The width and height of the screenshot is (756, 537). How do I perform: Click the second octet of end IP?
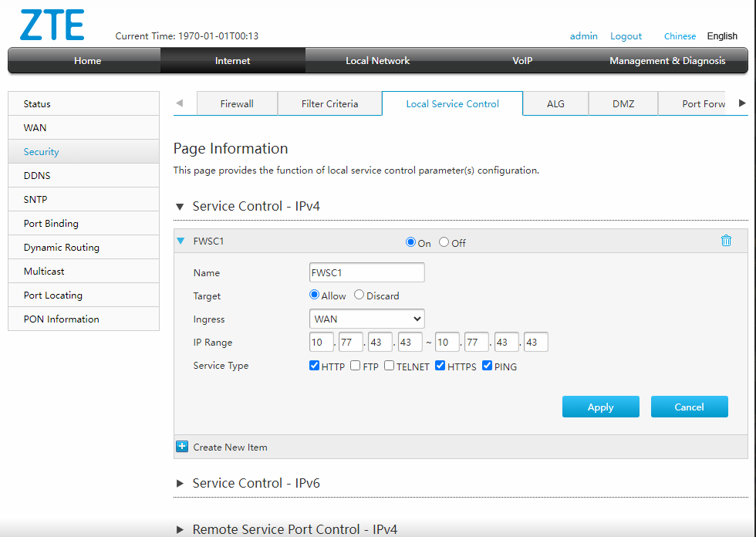[x=477, y=342]
